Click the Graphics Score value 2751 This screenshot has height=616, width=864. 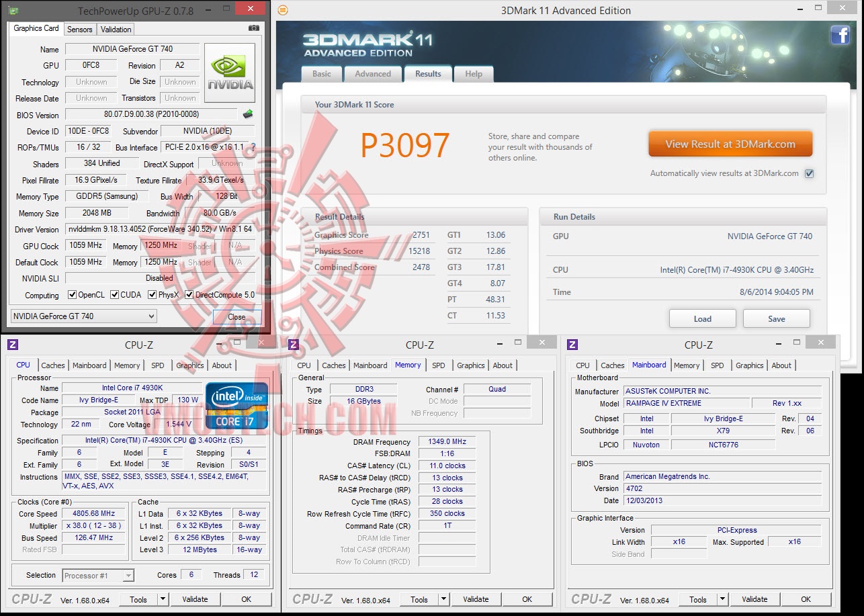coord(421,235)
